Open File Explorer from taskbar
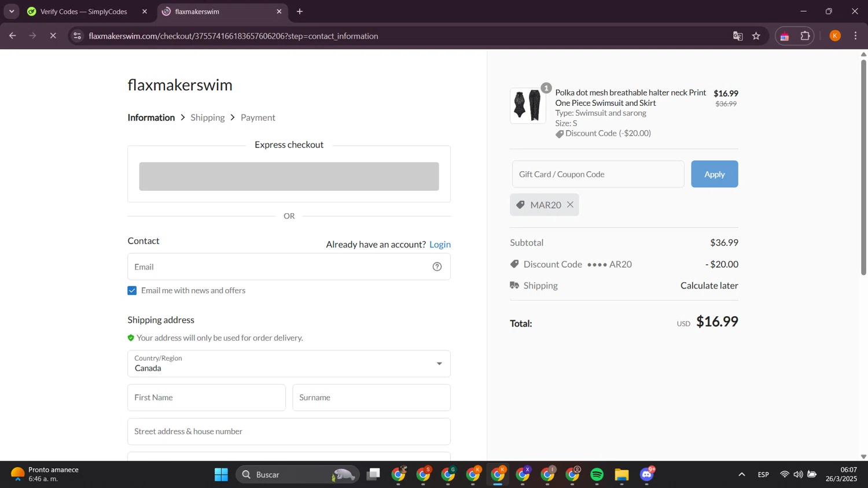The width and height of the screenshot is (868, 488). pos(622,475)
